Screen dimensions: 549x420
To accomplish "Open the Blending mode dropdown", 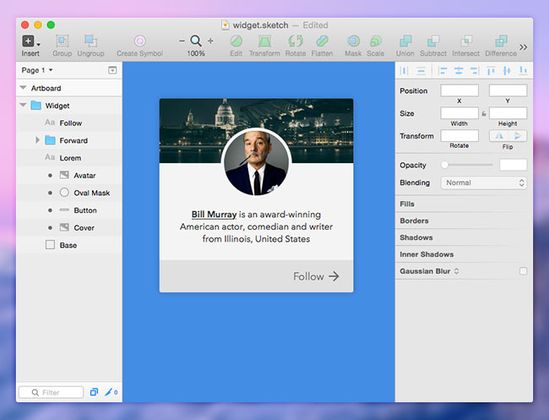I will tap(484, 183).
